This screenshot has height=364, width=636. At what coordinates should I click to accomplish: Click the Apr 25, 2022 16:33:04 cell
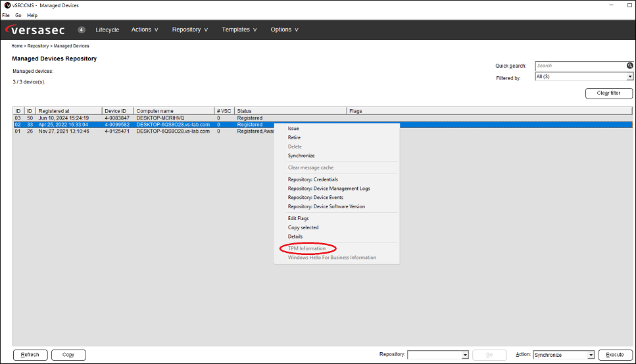(x=63, y=125)
